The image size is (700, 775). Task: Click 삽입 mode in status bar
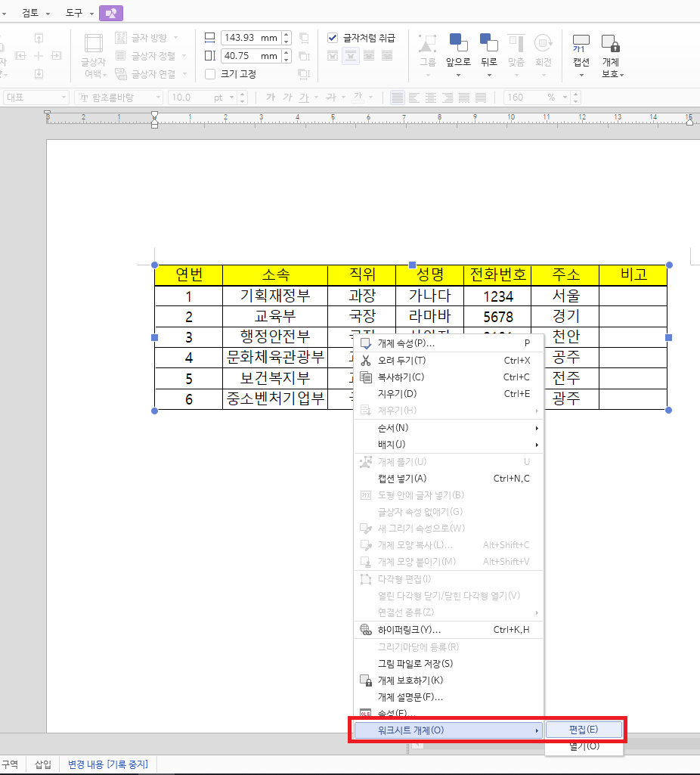click(43, 764)
